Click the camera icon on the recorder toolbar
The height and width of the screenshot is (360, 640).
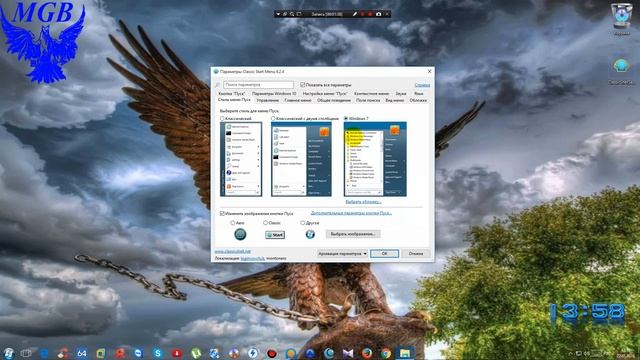click(378, 14)
